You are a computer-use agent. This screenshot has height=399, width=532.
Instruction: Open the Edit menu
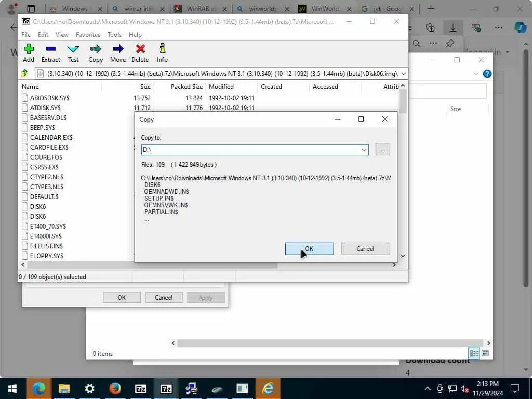click(43, 35)
